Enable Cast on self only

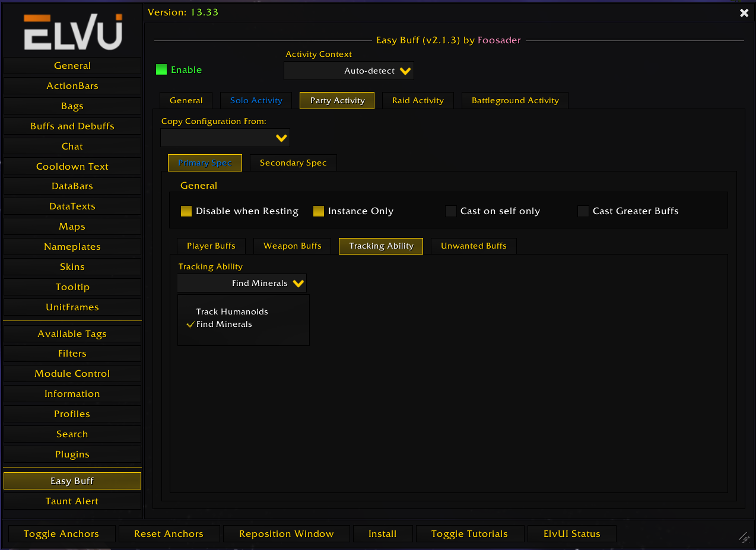451,211
